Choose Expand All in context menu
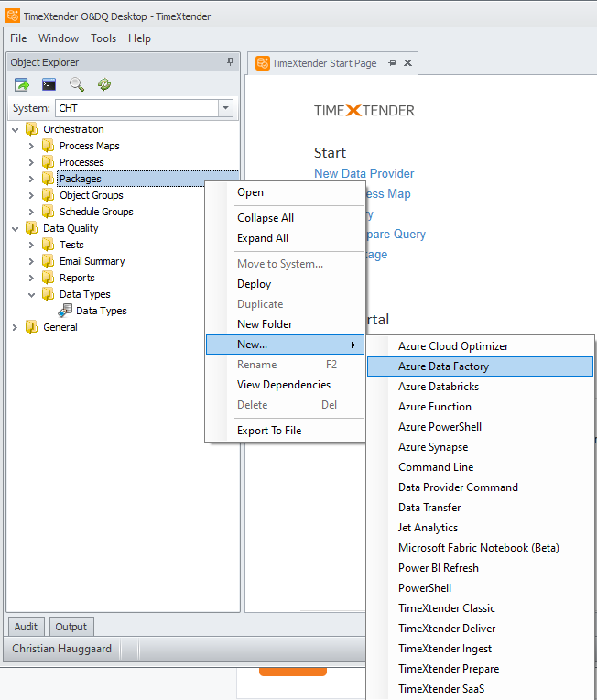597x700 pixels. (285, 238)
